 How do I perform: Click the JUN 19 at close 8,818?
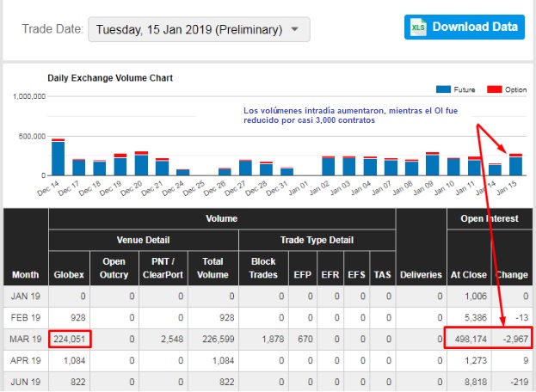(x=476, y=382)
